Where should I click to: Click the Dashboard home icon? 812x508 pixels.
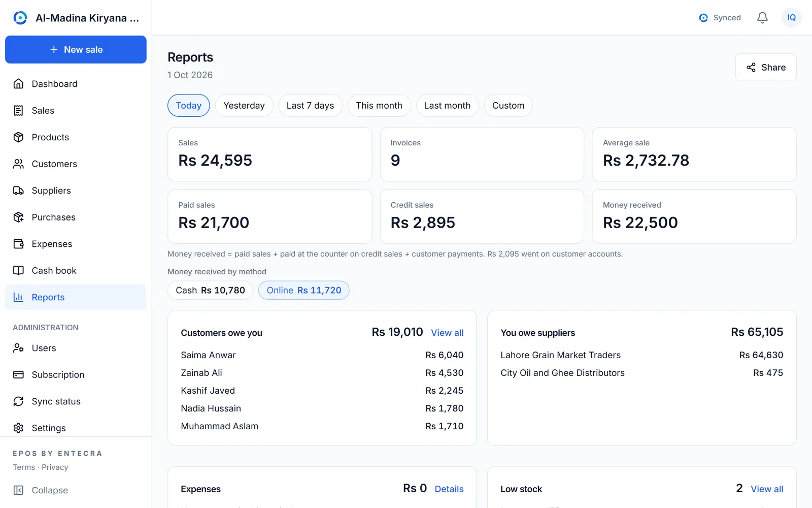pyautogui.click(x=18, y=84)
